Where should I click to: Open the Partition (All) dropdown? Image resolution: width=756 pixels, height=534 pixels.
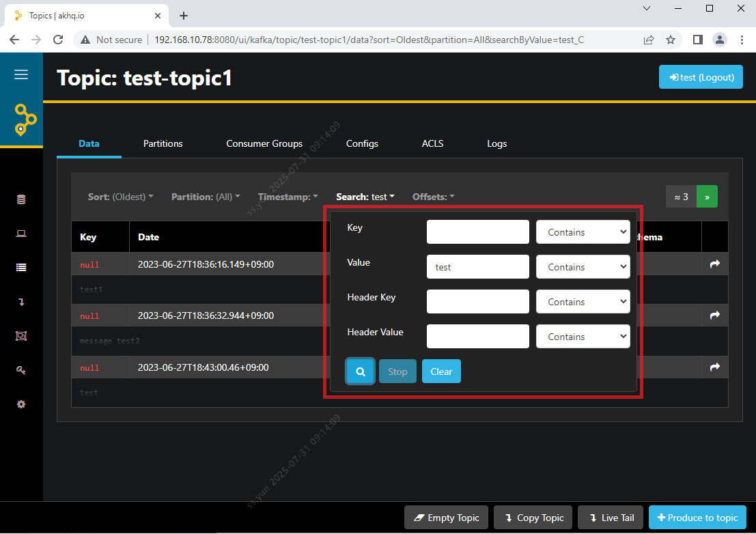[205, 197]
